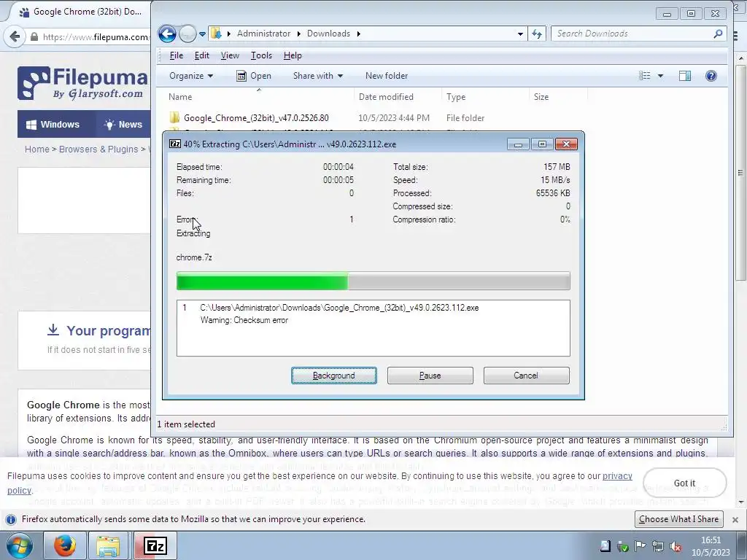Expand the address bar history dropdown

(x=520, y=34)
